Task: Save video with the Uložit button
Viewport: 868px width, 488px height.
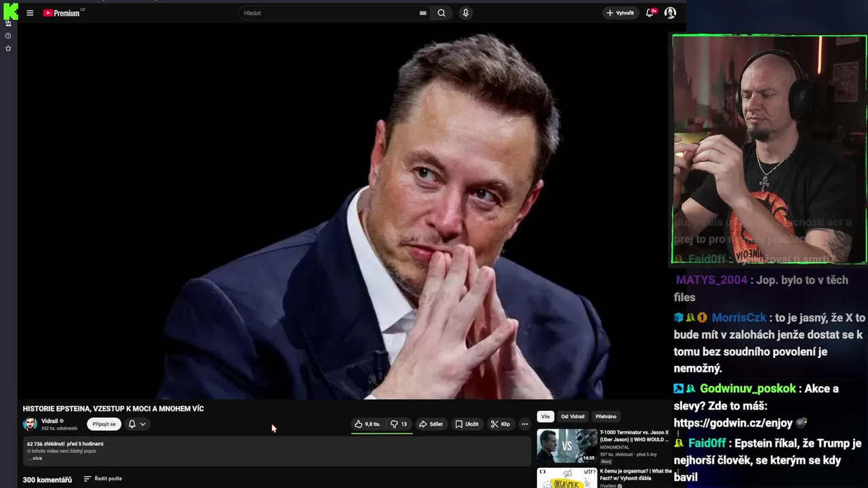Action: (x=467, y=424)
